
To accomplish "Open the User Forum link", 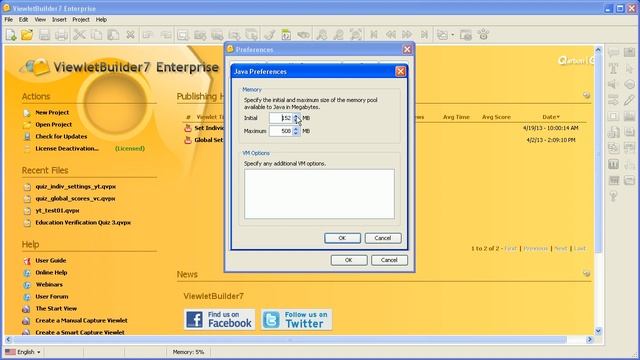I will click(x=51, y=296).
